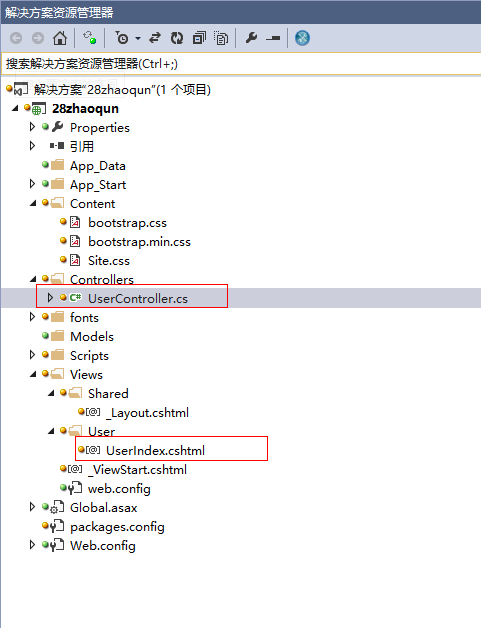
Task: Select the User folder label
Action: pos(101,431)
